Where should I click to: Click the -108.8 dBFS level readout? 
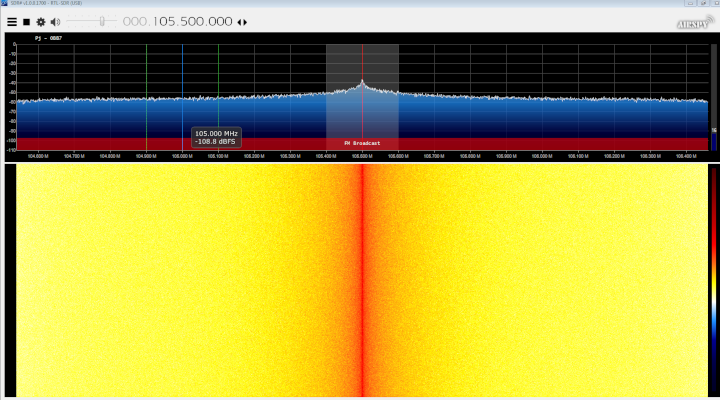pos(215,141)
